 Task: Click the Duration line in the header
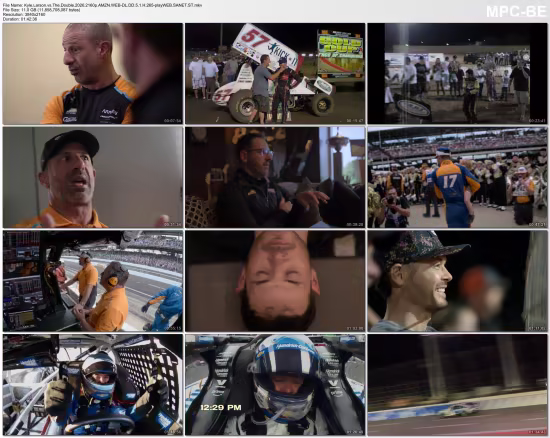coord(20,19)
